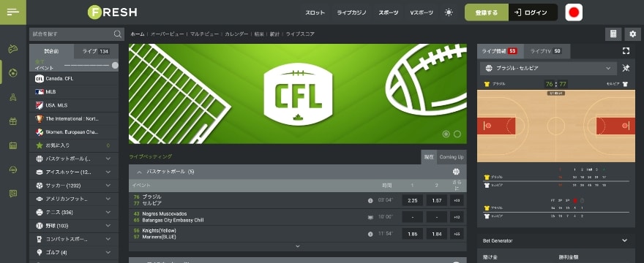
Task: Click the CFL promotional banner
Action: (x=298, y=94)
